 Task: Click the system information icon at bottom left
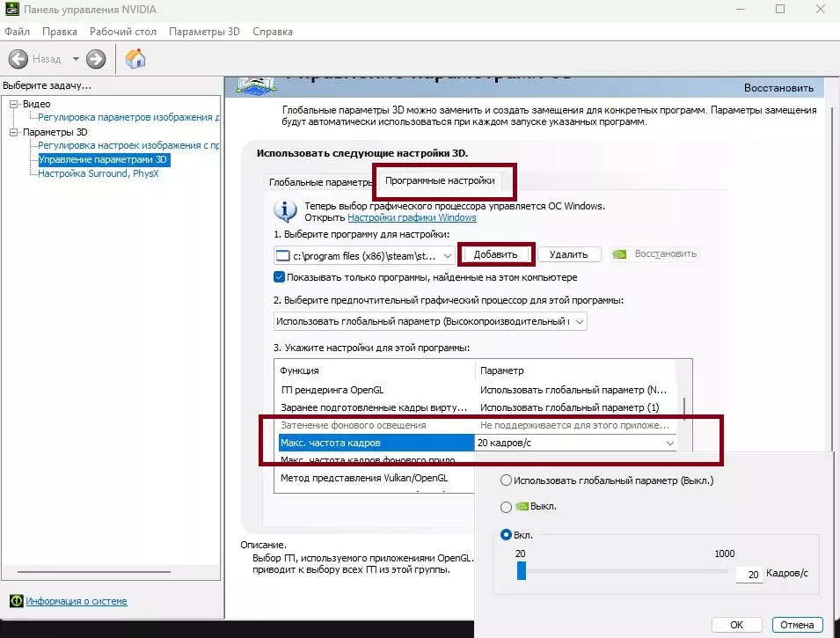tap(17, 601)
